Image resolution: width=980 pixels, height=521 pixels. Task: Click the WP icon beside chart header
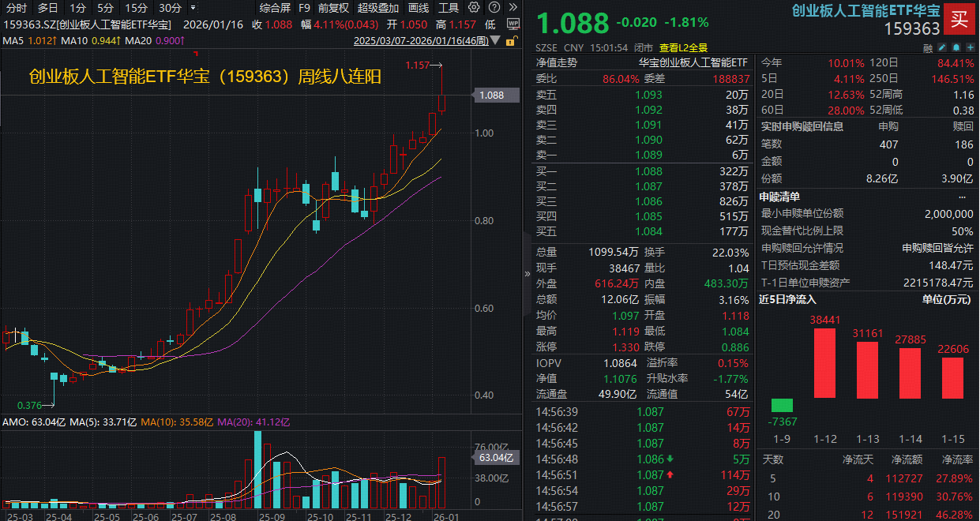tap(512, 24)
